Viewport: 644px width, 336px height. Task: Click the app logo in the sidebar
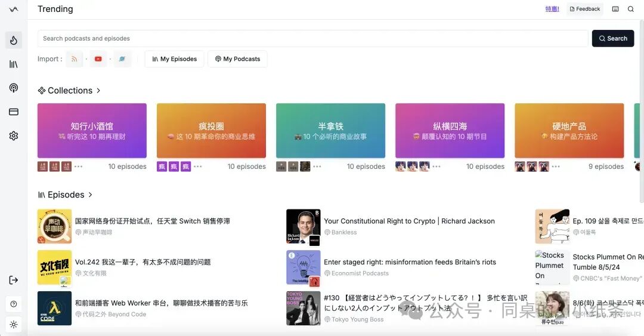(14, 9)
